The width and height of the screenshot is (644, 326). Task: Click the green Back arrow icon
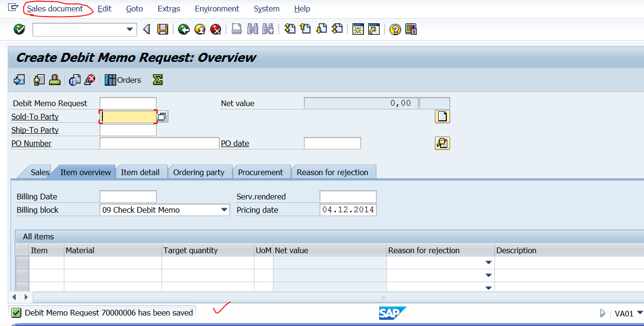point(184,30)
